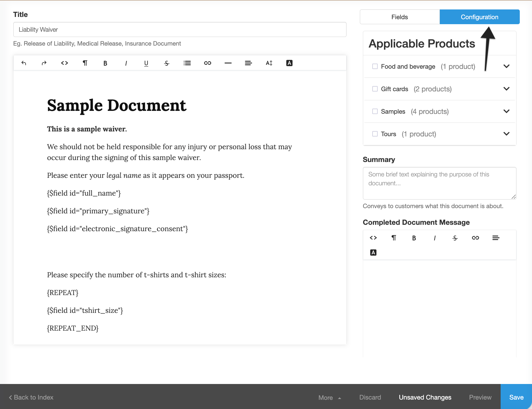The width and height of the screenshot is (532, 409).
Task: Align text in Completed Document Message toolbar
Action: 496,238
